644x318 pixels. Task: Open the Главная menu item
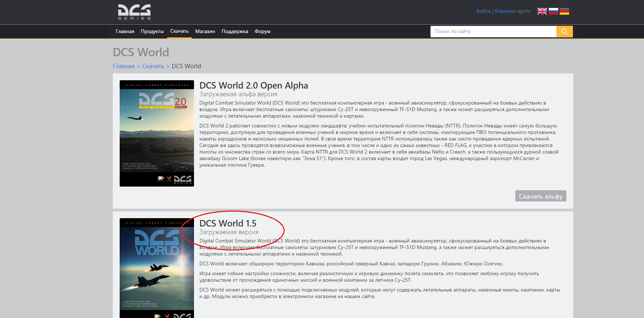click(x=125, y=32)
